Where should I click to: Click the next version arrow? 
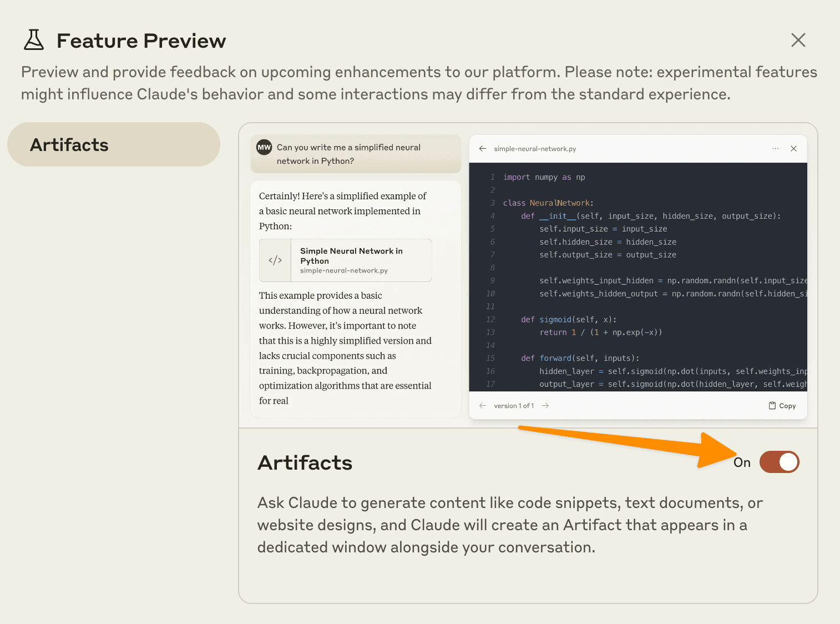545,405
